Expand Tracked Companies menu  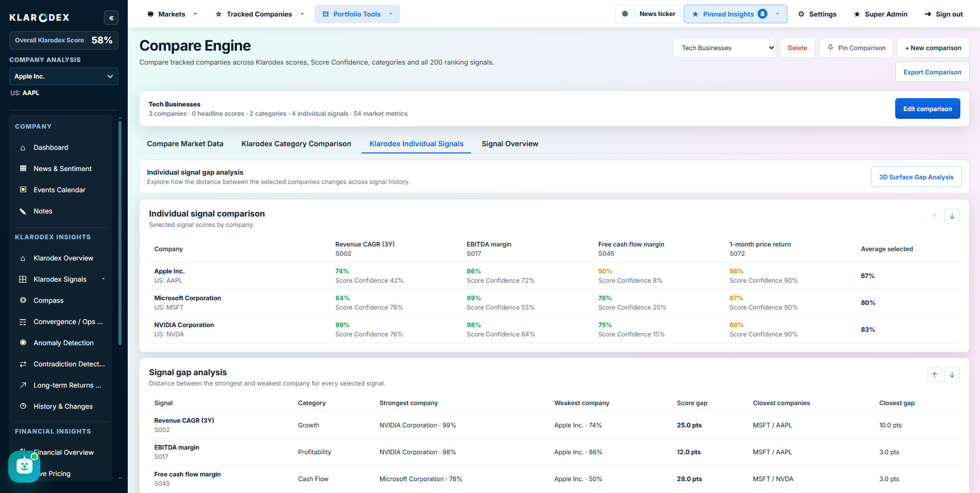coord(260,14)
